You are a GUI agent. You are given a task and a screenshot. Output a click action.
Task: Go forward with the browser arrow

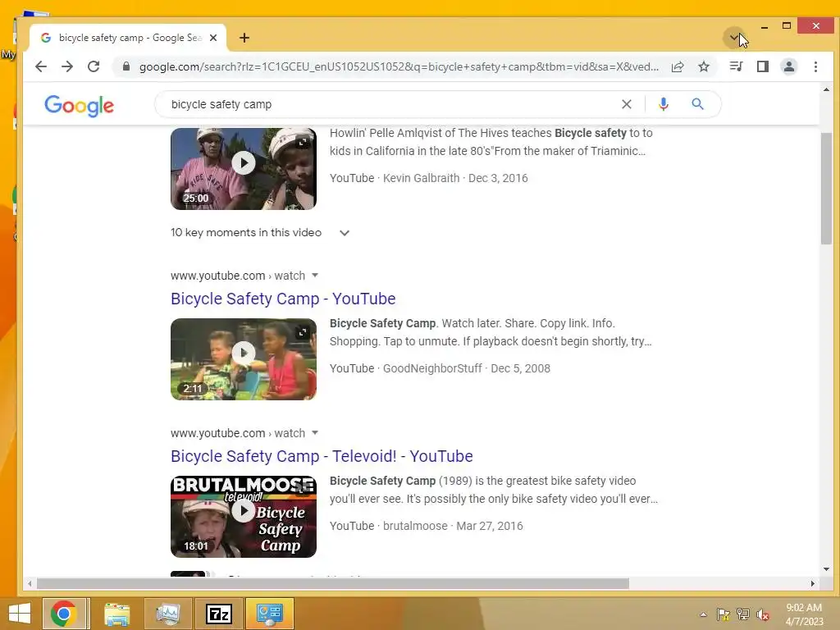point(67,66)
